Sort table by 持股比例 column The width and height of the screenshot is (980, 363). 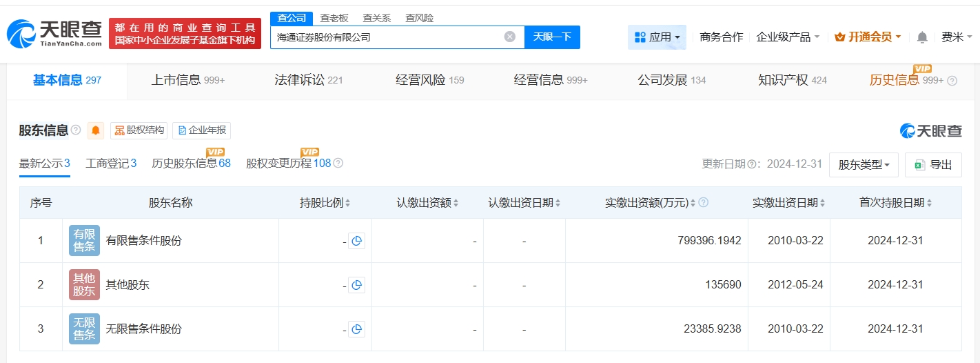[x=325, y=203]
